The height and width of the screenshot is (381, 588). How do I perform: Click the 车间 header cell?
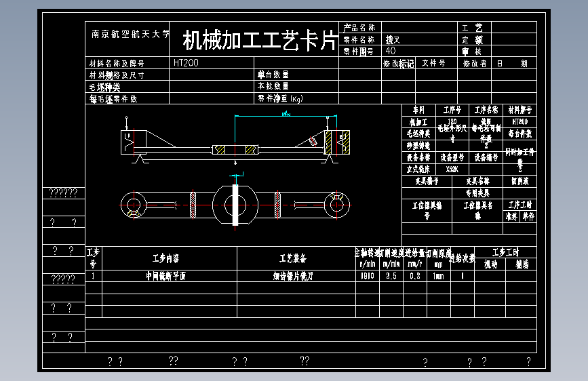(x=418, y=110)
